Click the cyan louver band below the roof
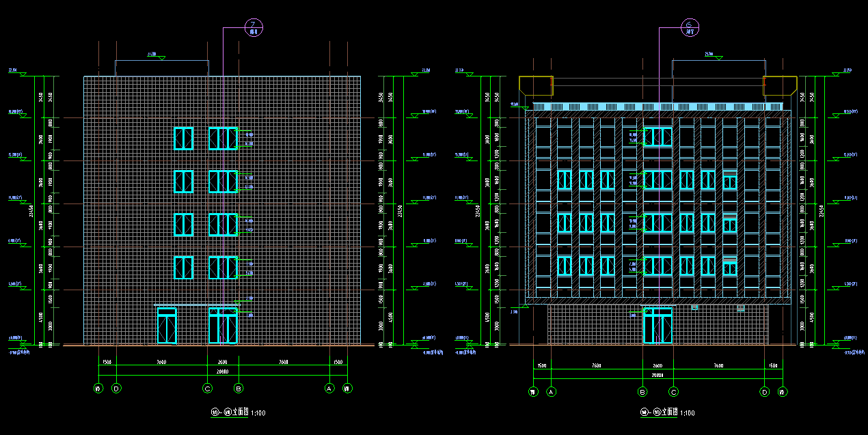Image resolution: width=868 pixels, height=435 pixels. coord(657,107)
